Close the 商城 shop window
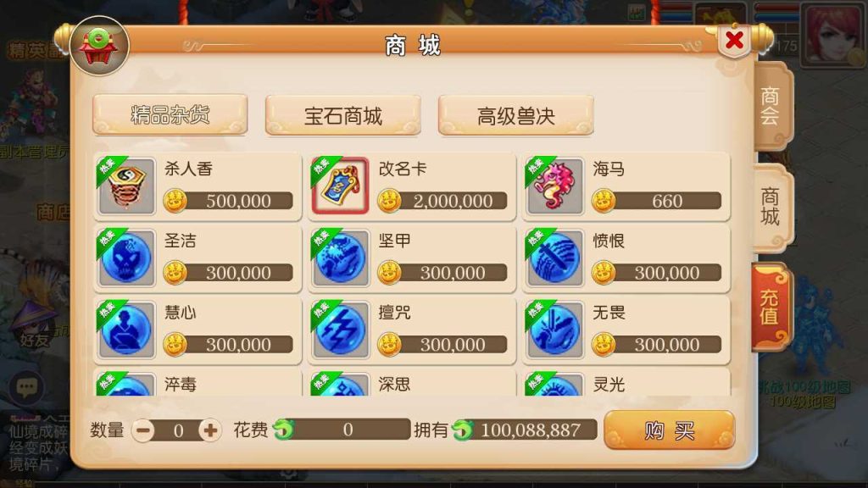 pyautogui.click(x=735, y=40)
